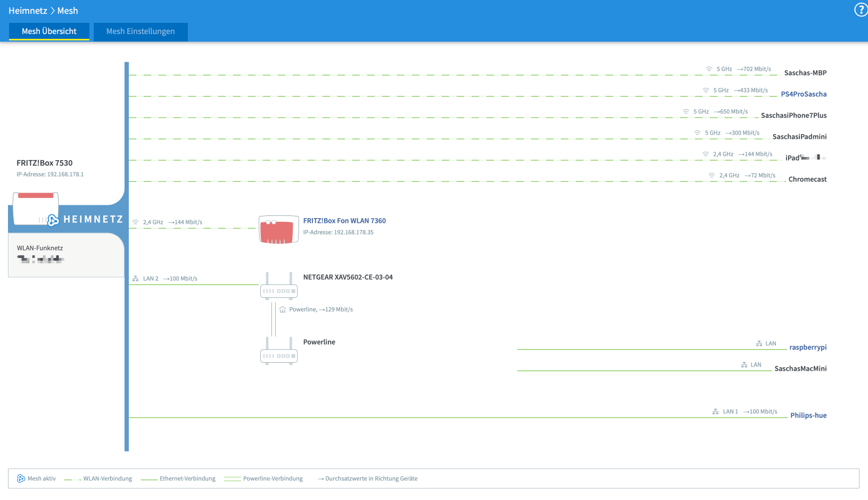The height and width of the screenshot is (500, 868).
Task: Click the Mesh symbol next to HEIMNETZ
Action: 53,220
